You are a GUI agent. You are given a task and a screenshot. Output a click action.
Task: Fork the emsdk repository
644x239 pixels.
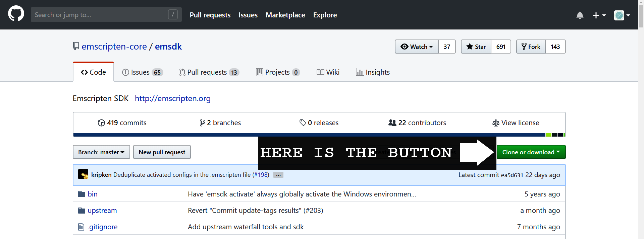tap(531, 47)
